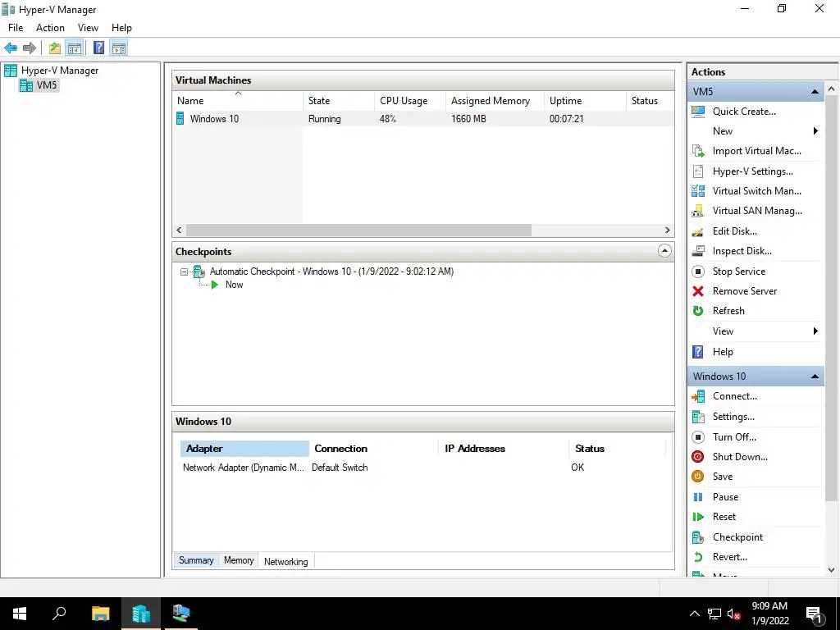Screen dimensions: 840x630
Task: Select the Windows 10 virtual machine row
Action: pos(422,119)
